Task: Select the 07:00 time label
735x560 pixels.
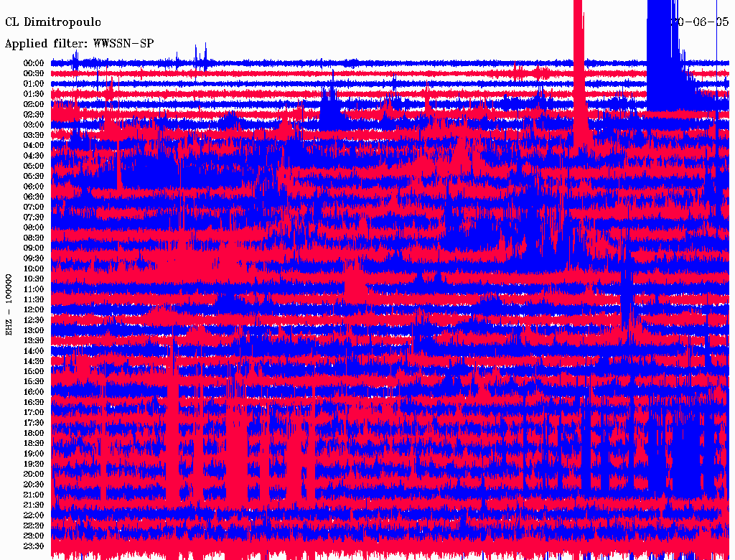Action: coord(34,207)
